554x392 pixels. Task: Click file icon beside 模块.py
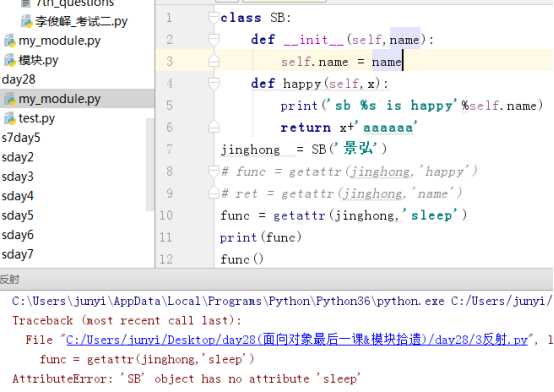(x=10, y=60)
